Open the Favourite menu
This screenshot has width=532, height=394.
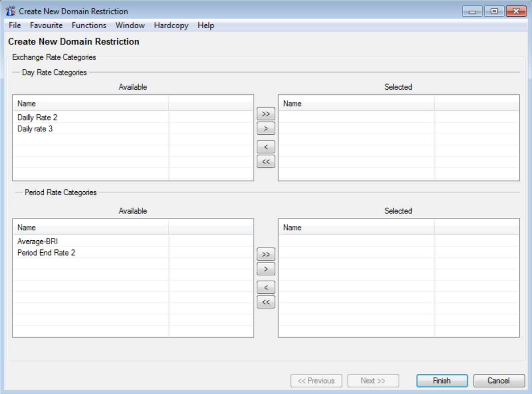[46, 25]
